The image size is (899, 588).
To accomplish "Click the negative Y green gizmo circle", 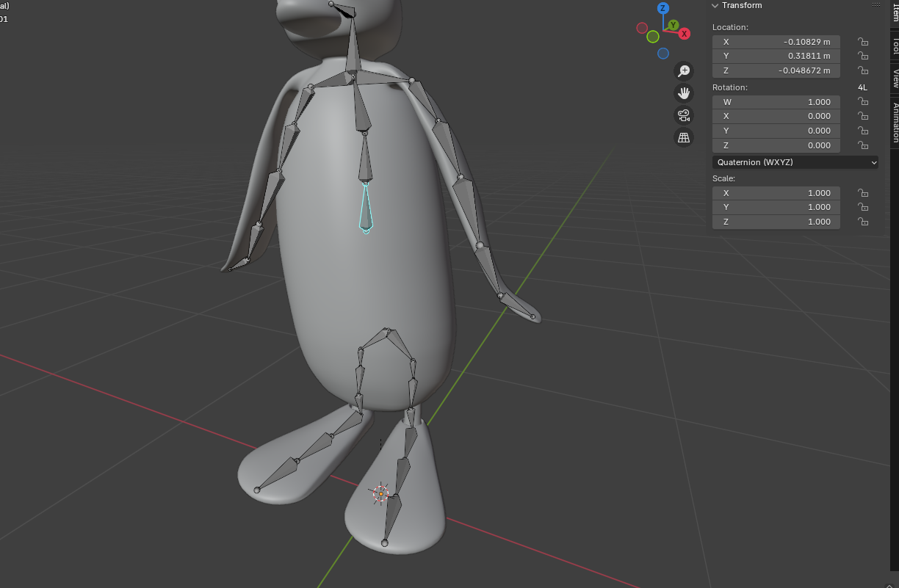I will 653,37.
